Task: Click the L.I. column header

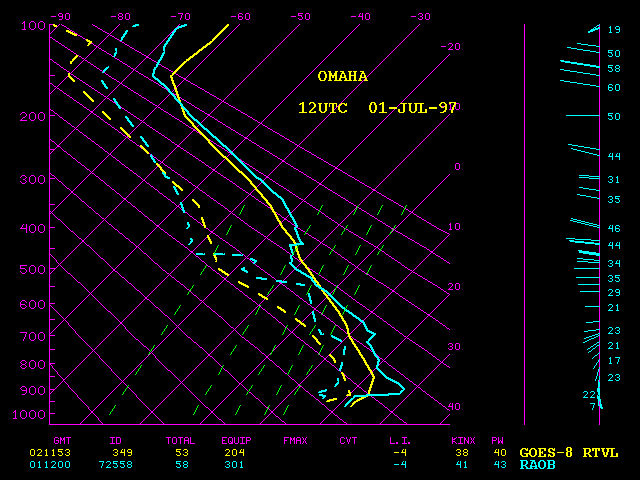Action: 400,441
